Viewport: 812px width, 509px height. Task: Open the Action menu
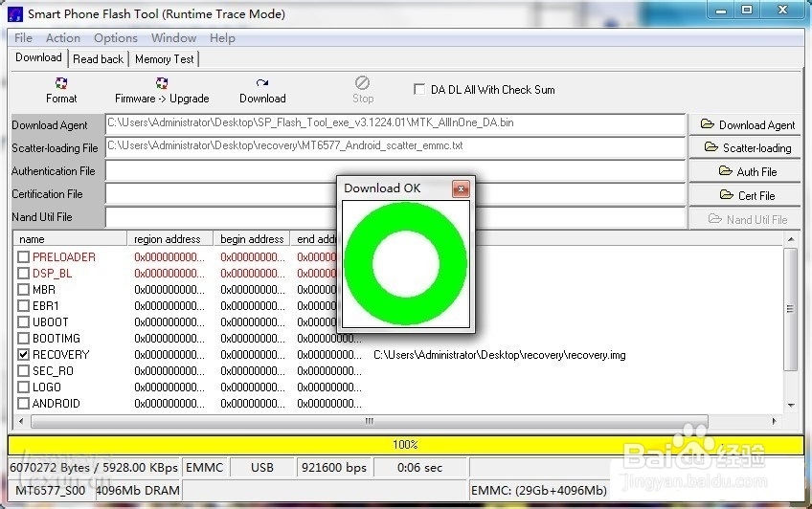(62, 37)
